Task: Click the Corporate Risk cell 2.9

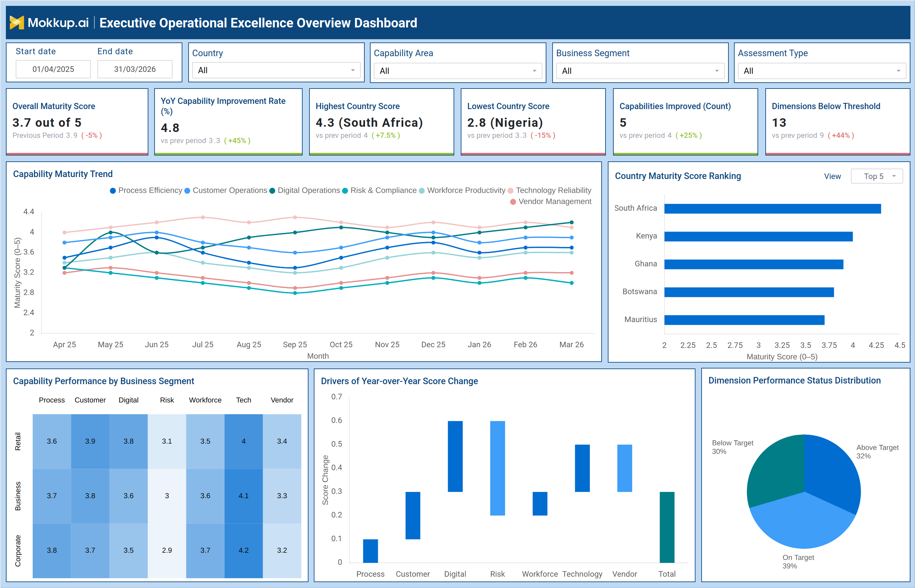Action: [167, 550]
